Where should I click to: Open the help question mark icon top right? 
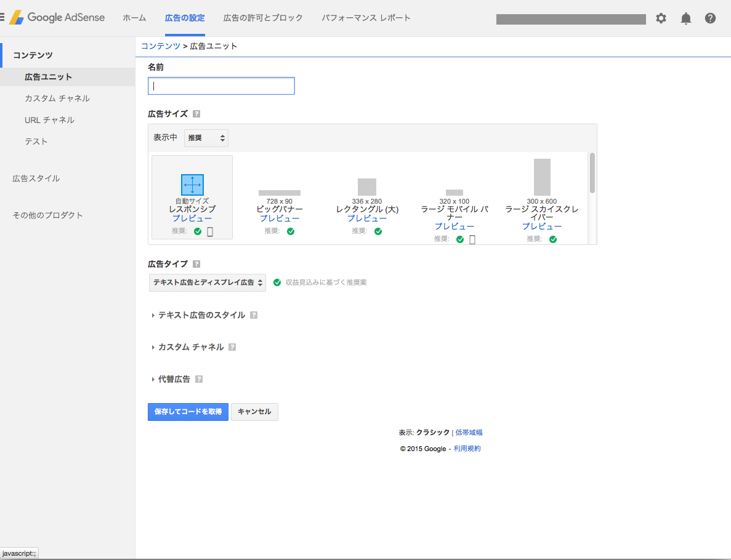(x=710, y=18)
